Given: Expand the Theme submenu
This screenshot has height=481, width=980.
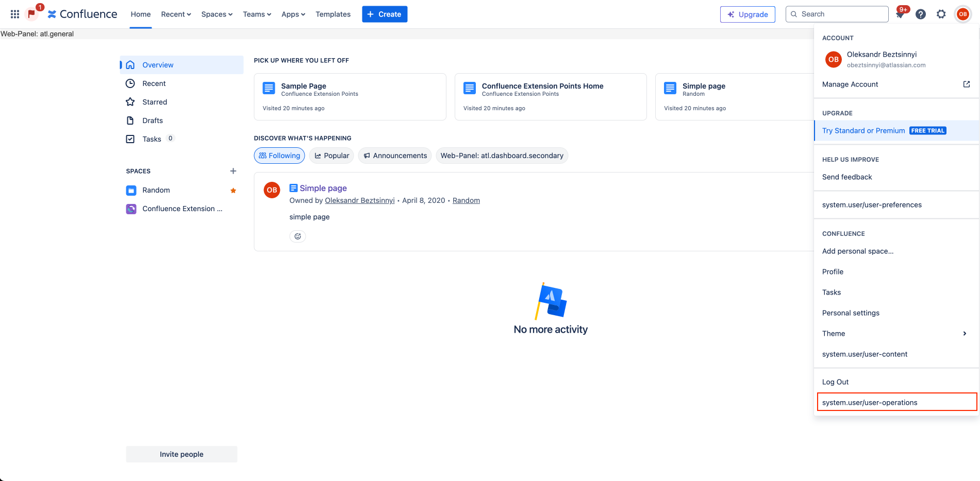Looking at the screenshot, I should pyautogui.click(x=896, y=334).
